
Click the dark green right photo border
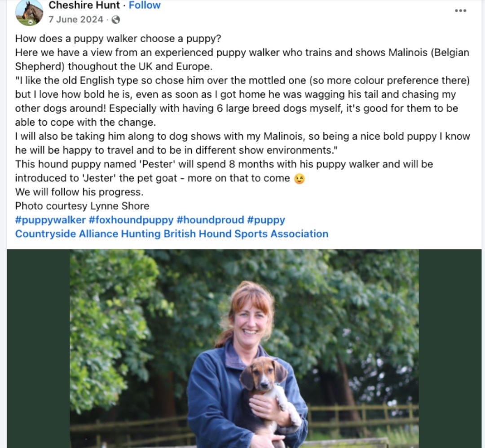[450, 348]
